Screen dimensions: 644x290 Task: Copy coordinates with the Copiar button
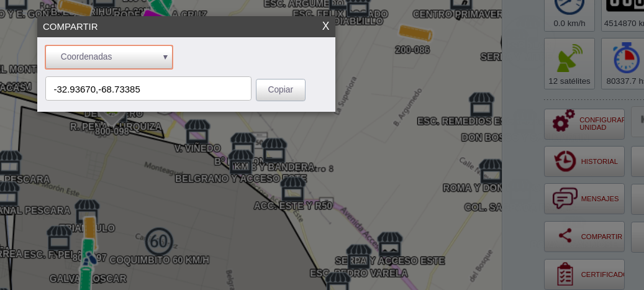pos(281,89)
